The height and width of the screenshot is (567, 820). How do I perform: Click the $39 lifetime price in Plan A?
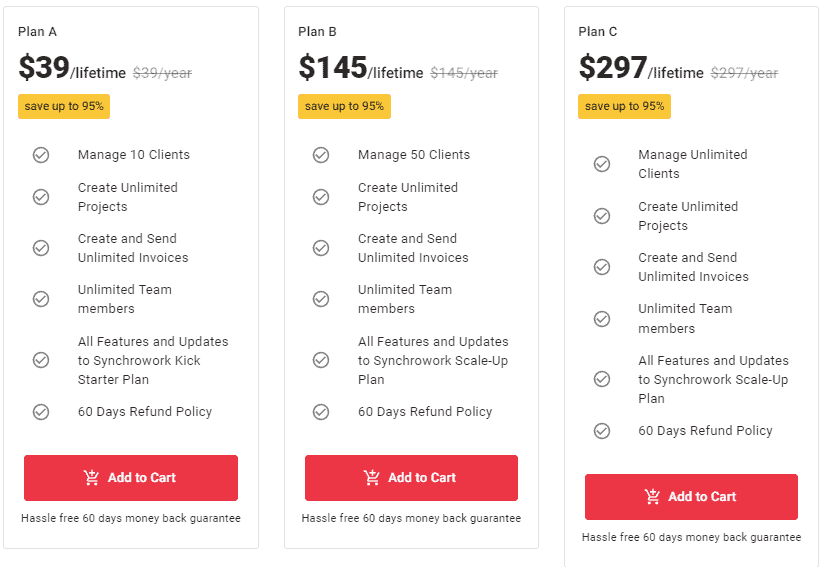pos(45,68)
